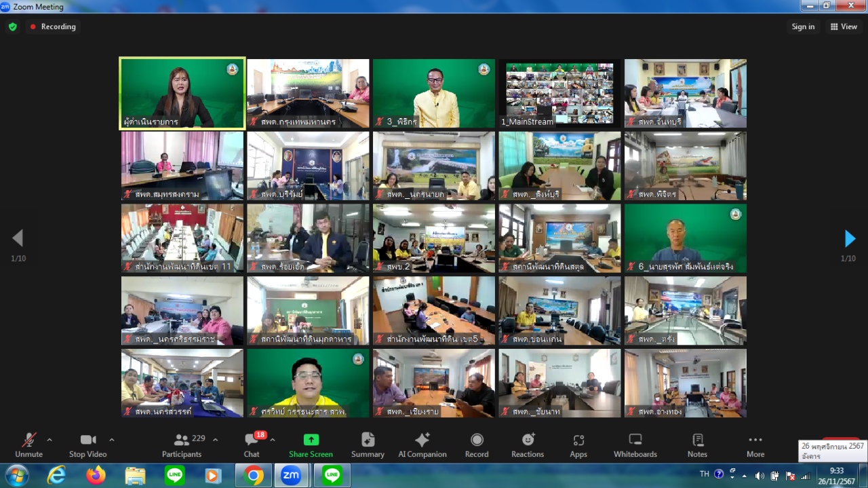This screenshot has height=488, width=868.
Task: Select the 1_MainStream video thumbnail
Action: point(559,93)
